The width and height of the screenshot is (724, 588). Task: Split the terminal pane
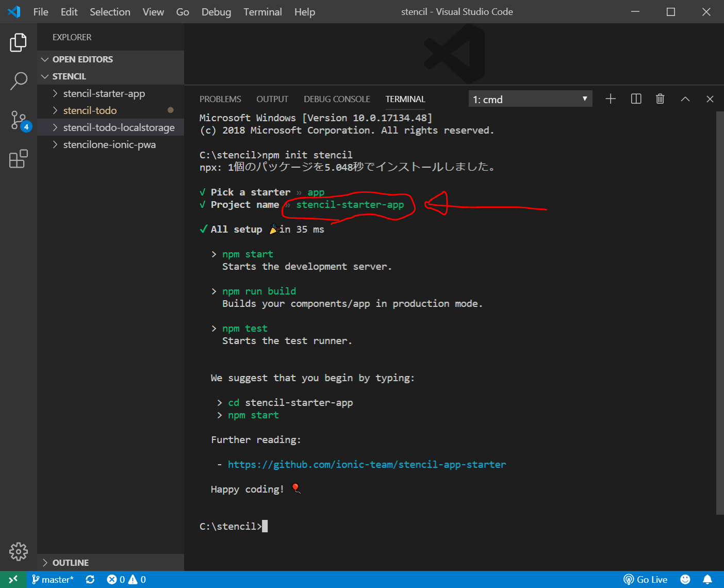click(x=636, y=99)
